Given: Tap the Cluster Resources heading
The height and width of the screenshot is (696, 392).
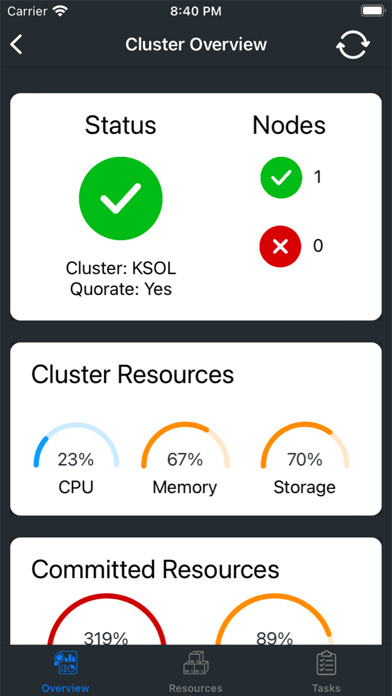Looking at the screenshot, I should coord(132,375).
